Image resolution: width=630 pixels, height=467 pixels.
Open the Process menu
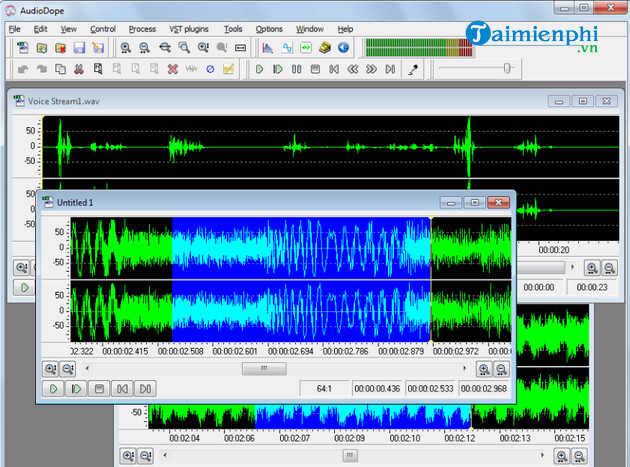(x=142, y=29)
